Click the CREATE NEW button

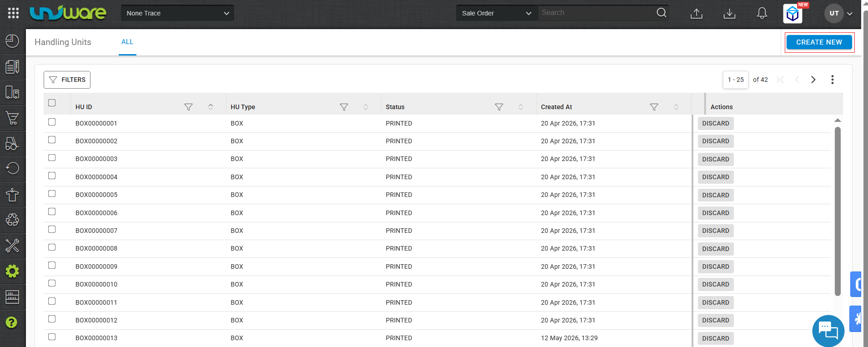click(819, 42)
